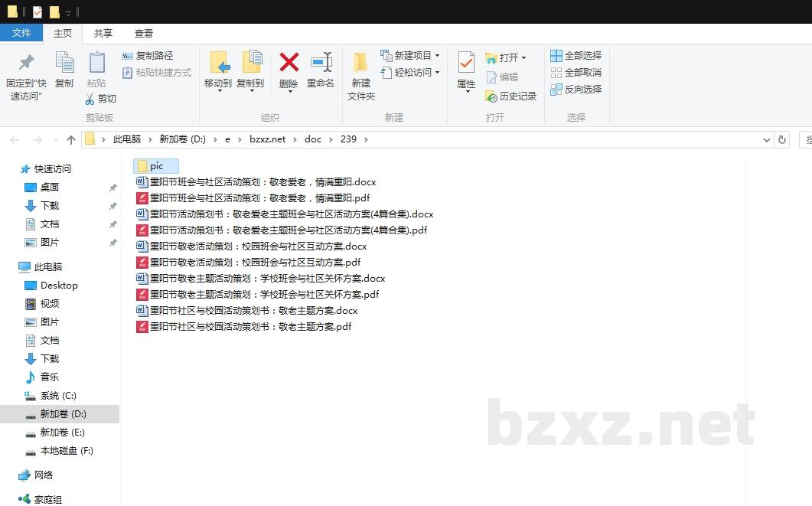Switch to the 查看 (View) ribbon tab
Screen dimensions: 812x506
(x=144, y=33)
